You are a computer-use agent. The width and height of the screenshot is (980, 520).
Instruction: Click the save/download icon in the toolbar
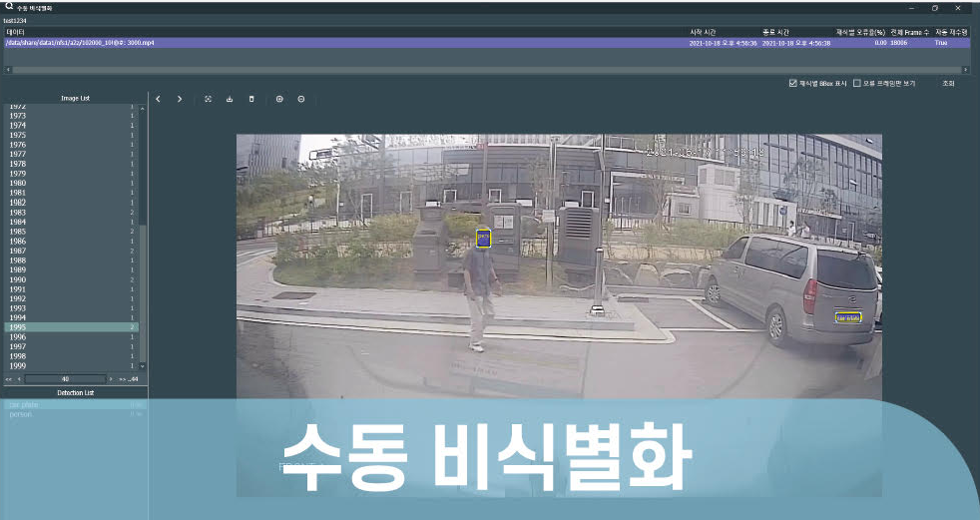pyautogui.click(x=230, y=99)
